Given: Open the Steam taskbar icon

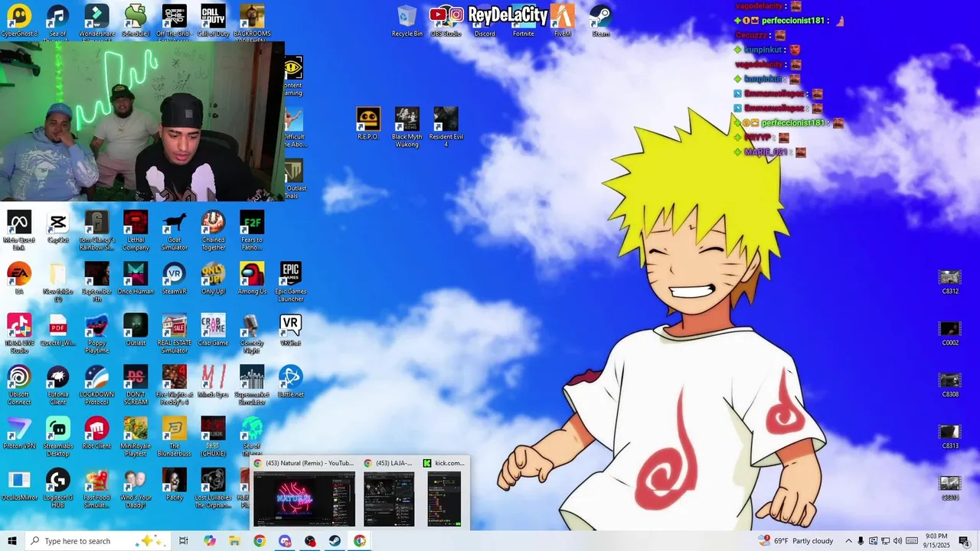Looking at the screenshot, I should [x=335, y=541].
